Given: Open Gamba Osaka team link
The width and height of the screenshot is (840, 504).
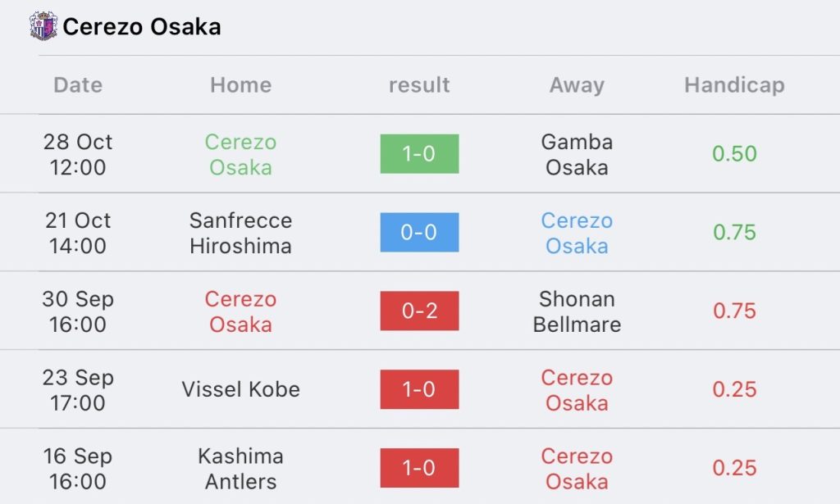Looking at the screenshot, I should (577, 155).
